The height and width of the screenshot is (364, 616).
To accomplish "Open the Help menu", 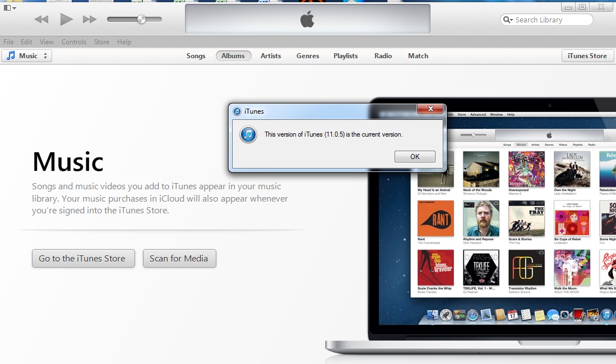I will (x=124, y=41).
